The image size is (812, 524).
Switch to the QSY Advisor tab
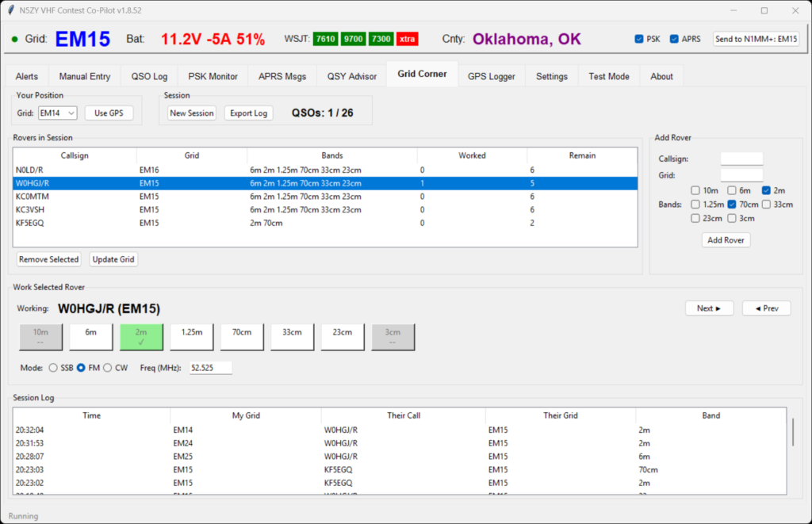point(352,76)
